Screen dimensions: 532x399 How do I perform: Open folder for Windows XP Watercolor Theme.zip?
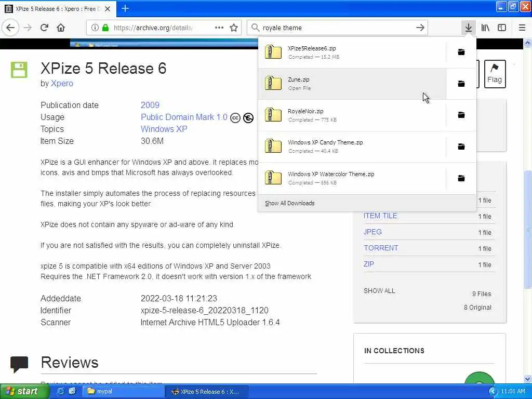[x=461, y=178]
